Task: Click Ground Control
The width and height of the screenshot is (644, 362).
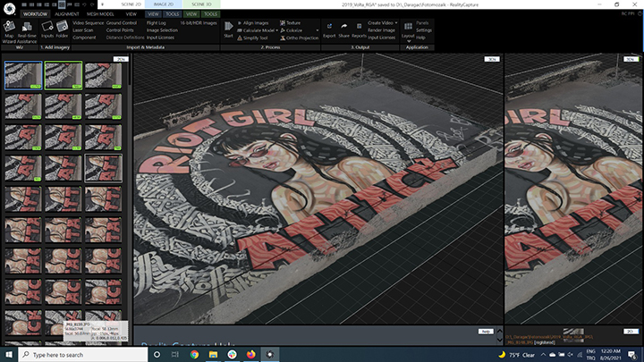Action: tap(121, 23)
